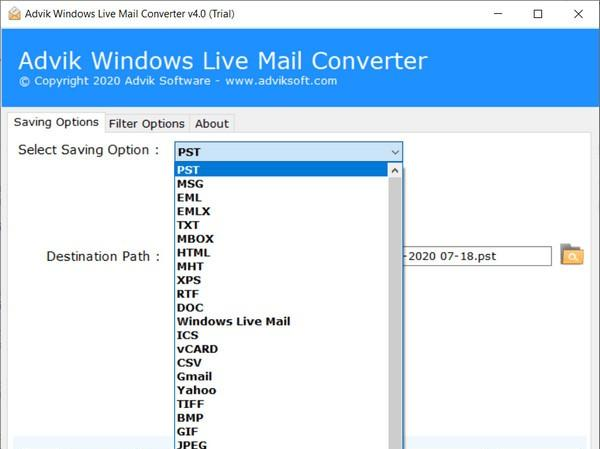Select the EML format option

(x=281, y=198)
